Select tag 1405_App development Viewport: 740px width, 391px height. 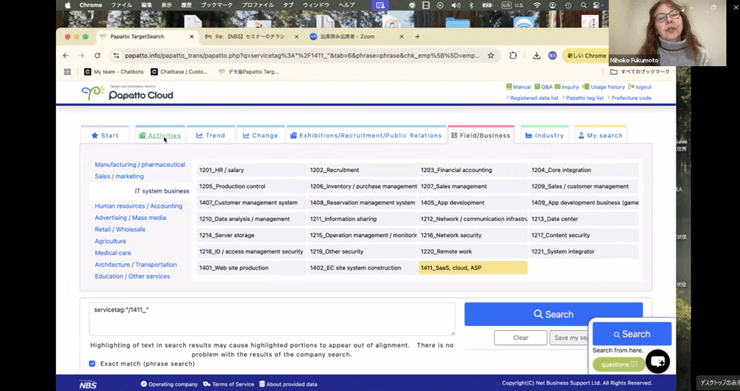473,203
